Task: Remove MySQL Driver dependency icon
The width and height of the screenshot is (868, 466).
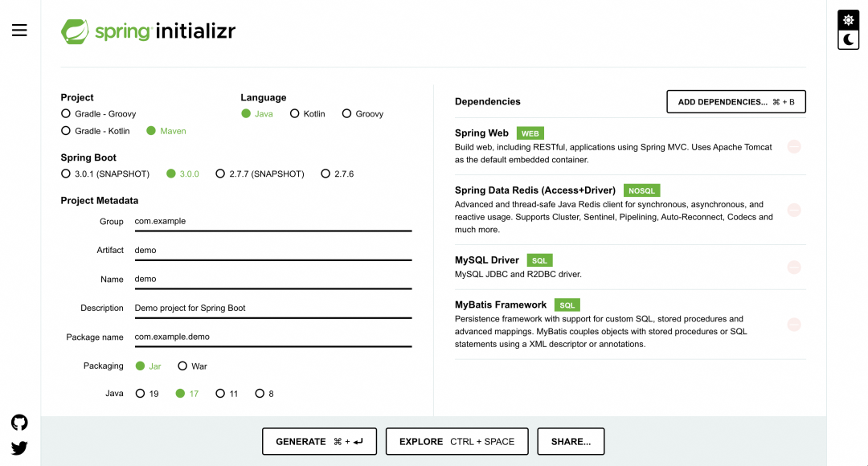Action: click(794, 267)
